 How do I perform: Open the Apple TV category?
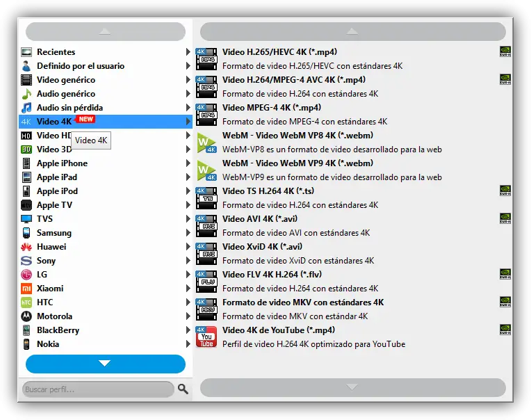coord(106,205)
